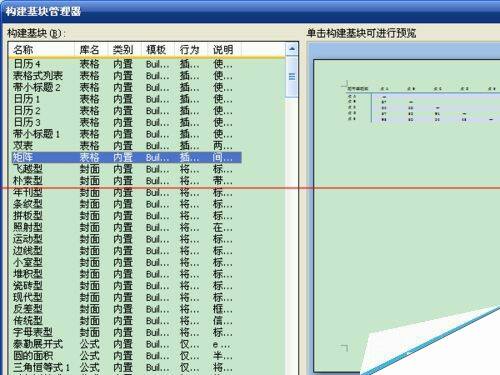Click the 内置 category cell in 现代型 row

(x=123, y=297)
